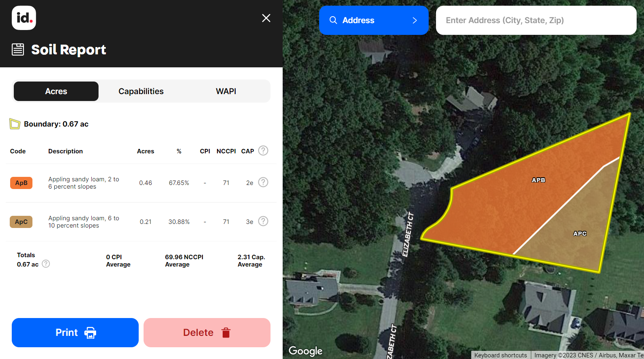
Task: Click the tan ApC soil code swatch
Action: (21, 222)
